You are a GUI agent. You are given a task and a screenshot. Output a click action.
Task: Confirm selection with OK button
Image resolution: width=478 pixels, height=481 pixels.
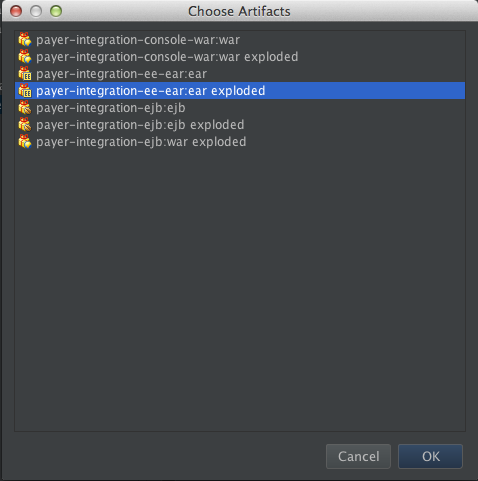point(430,456)
